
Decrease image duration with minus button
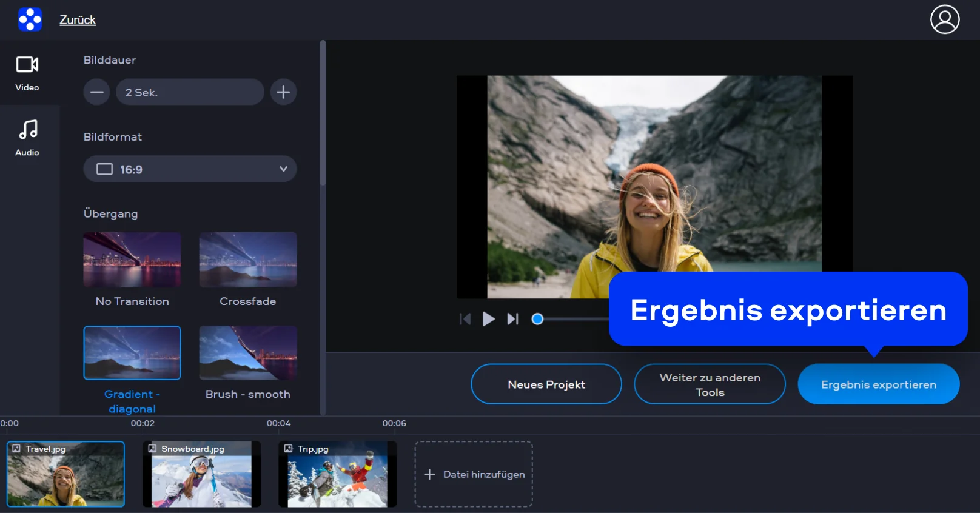97,92
